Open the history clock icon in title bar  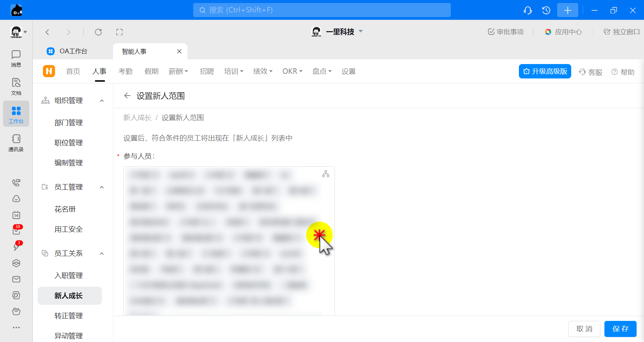pos(546,10)
